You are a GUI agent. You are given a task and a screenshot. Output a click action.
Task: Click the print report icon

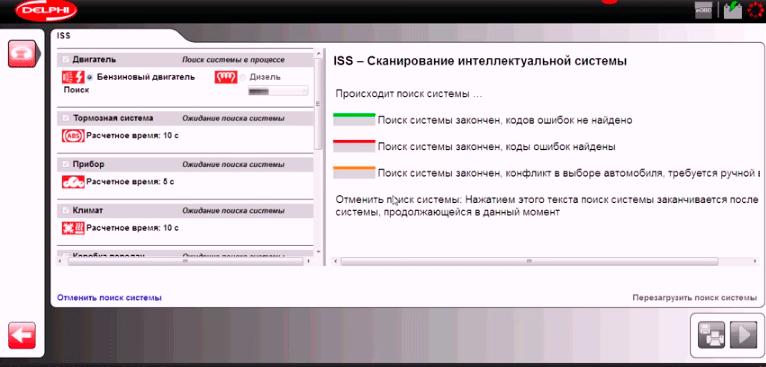tap(711, 335)
